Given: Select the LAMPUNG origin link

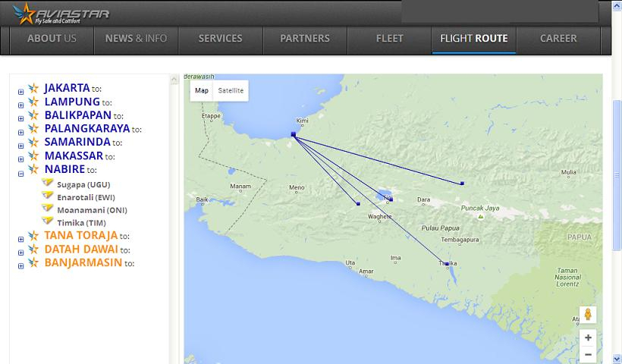Looking at the screenshot, I should pos(72,102).
